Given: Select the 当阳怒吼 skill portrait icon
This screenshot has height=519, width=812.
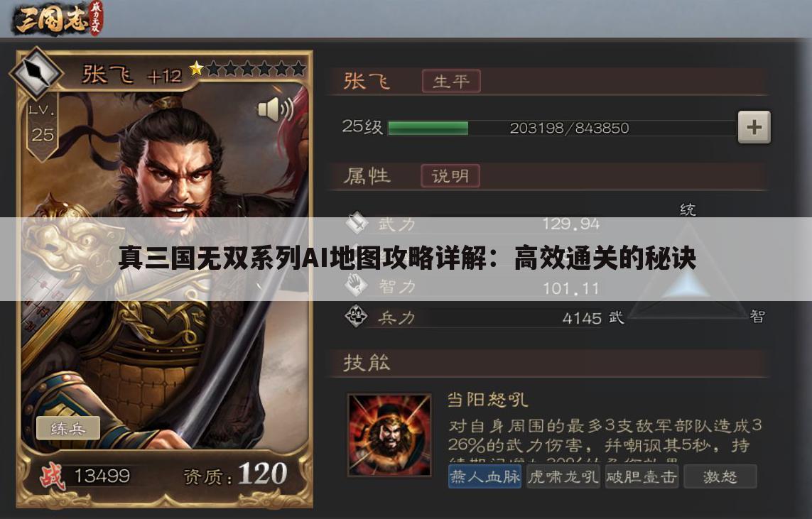Looking at the screenshot, I should pyautogui.click(x=389, y=435).
